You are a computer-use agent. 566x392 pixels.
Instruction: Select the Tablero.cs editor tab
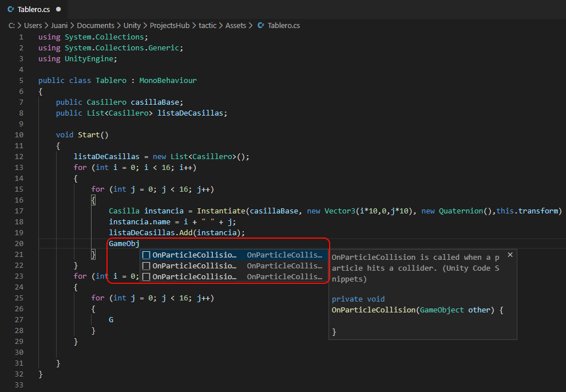pyautogui.click(x=33, y=9)
